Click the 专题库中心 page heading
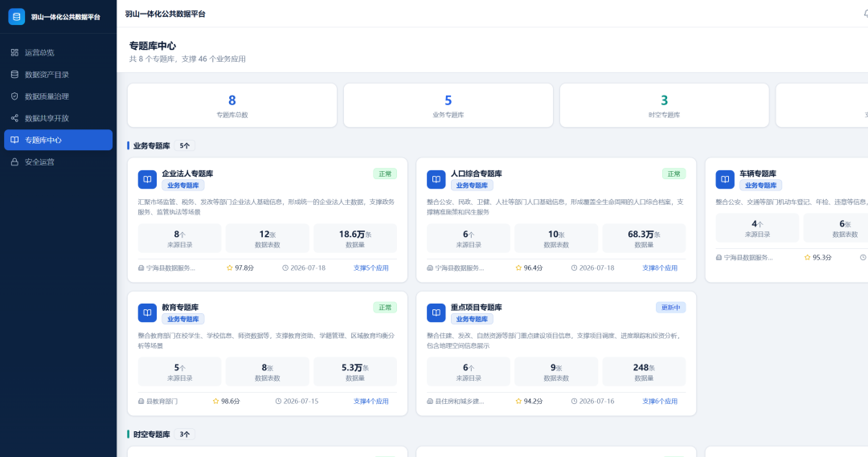This screenshot has height=457, width=868. (153, 46)
